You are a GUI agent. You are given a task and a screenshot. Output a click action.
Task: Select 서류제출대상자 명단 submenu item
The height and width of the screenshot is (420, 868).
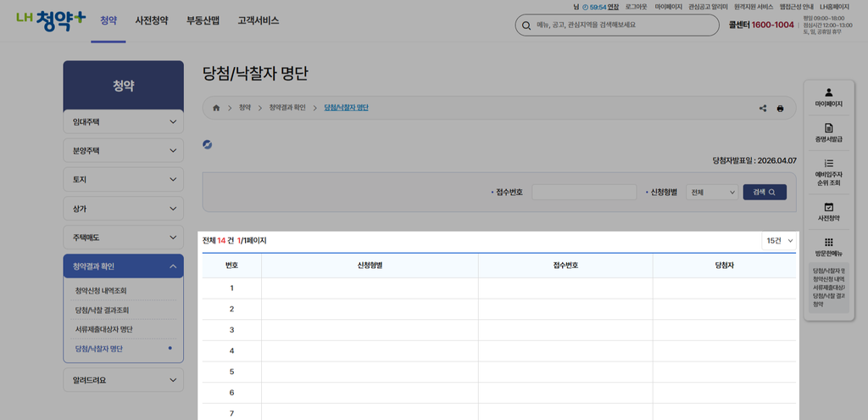pyautogui.click(x=104, y=329)
